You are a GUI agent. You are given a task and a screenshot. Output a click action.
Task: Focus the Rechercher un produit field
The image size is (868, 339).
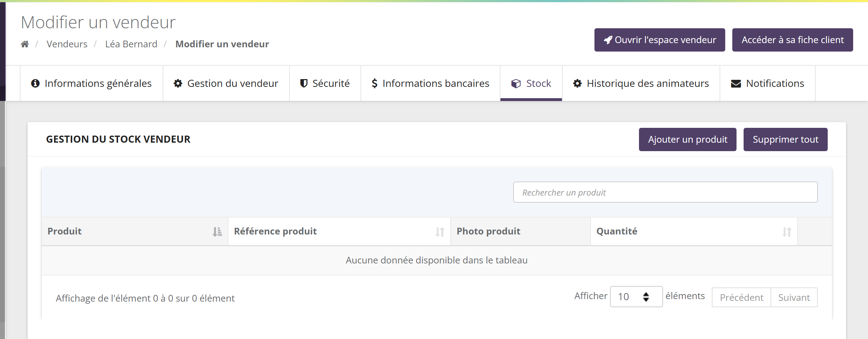click(665, 192)
